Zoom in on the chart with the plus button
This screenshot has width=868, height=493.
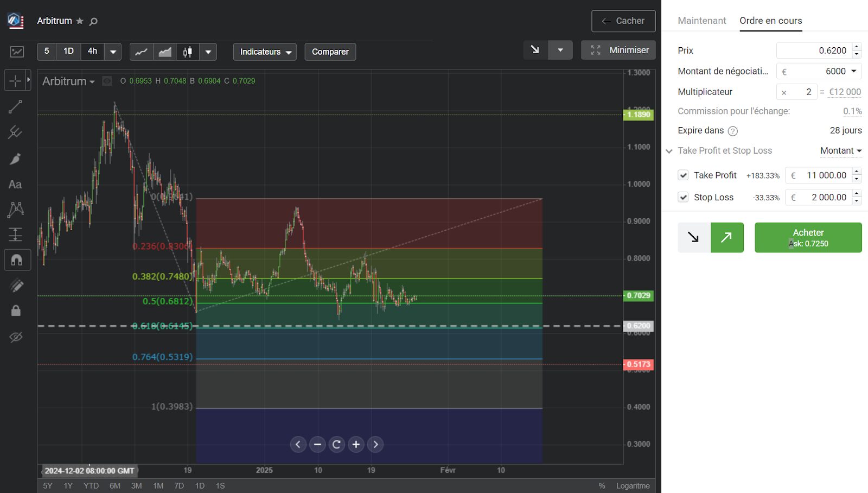point(356,444)
